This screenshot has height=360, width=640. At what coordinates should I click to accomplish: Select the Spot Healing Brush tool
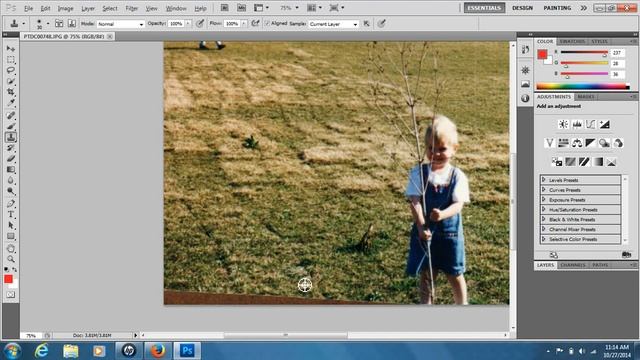coord(11,116)
